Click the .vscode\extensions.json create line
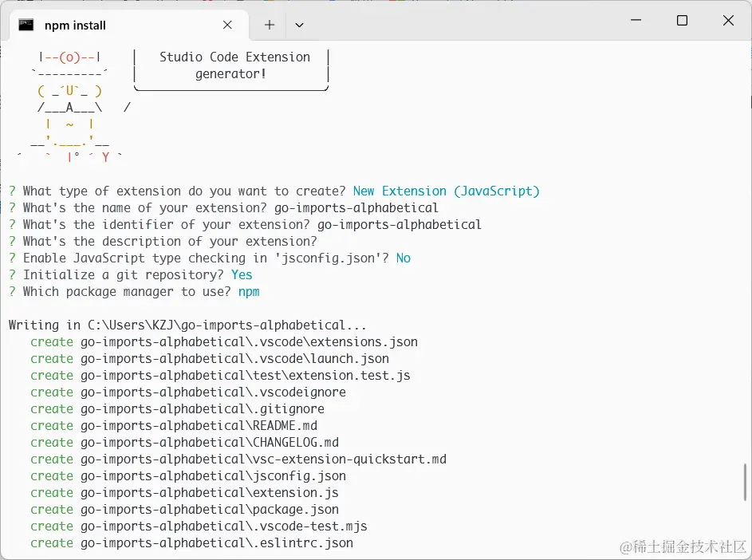 click(x=224, y=341)
